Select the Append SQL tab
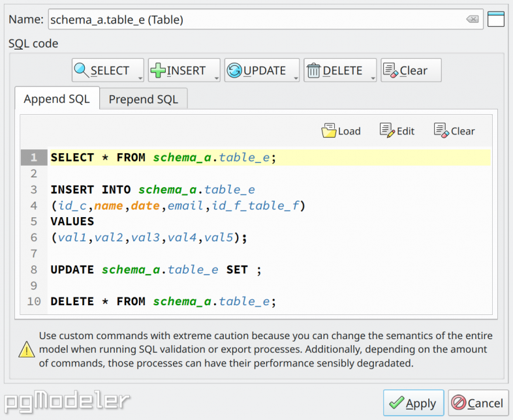The image size is (513, 420). click(x=57, y=98)
